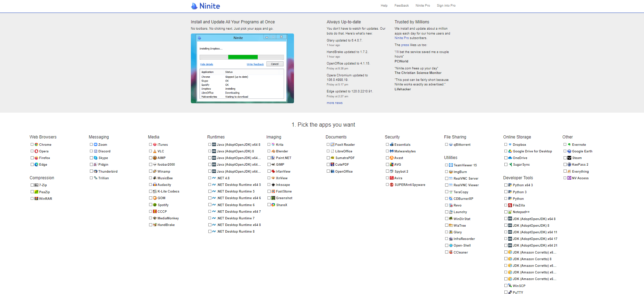Viewport: 644px width, 294px height.
Task: Click the Blender icon in Imaging
Action: click(273, 151)
